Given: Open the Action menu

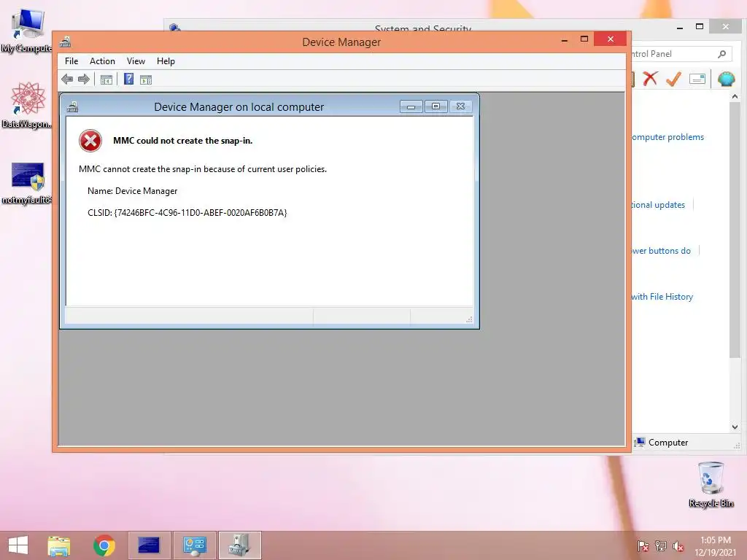Looking at the screenshot, I should pos(102,61).
